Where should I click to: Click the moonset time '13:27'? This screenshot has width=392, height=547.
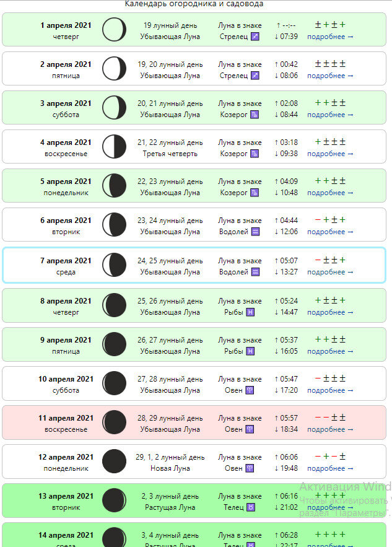(289, 272)
